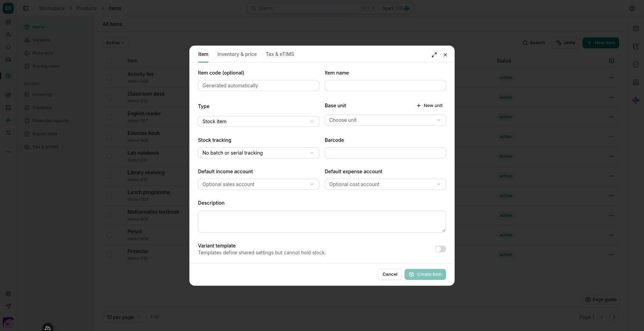The image size is (644, 331).
Task: Click the New unit button
Action: coord(429,106)
